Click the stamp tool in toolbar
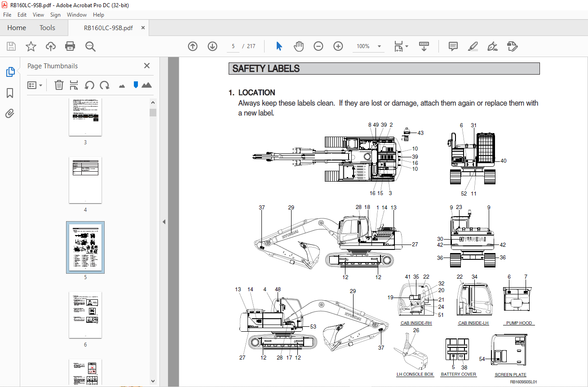588x387 pixels. pyautogui.click(x=512, y=46)
